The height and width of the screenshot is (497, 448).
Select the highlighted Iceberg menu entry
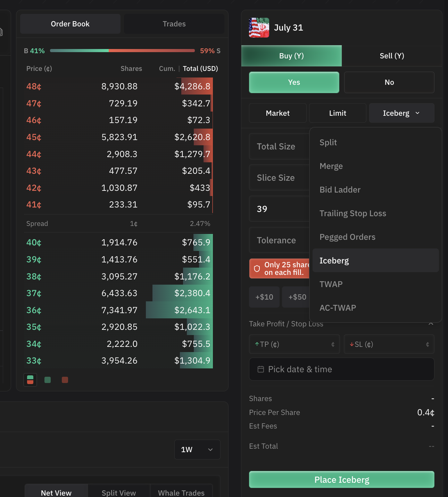point(376,260)
